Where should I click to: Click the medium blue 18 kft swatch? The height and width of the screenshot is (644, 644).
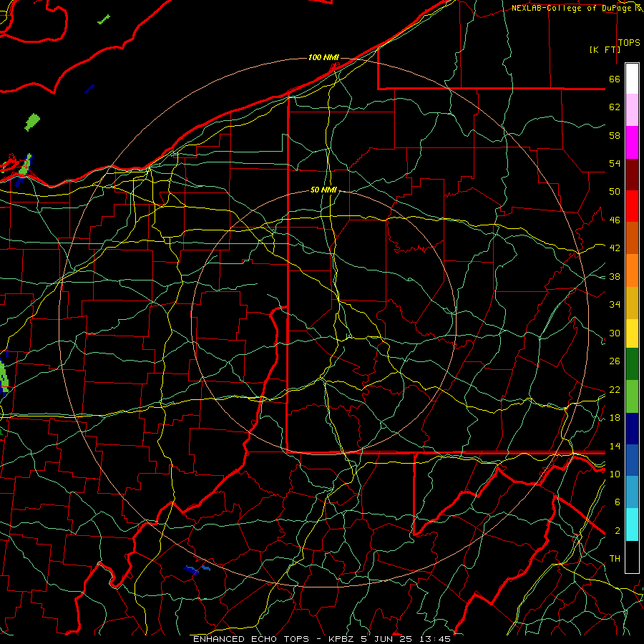[x=632, y=460]
